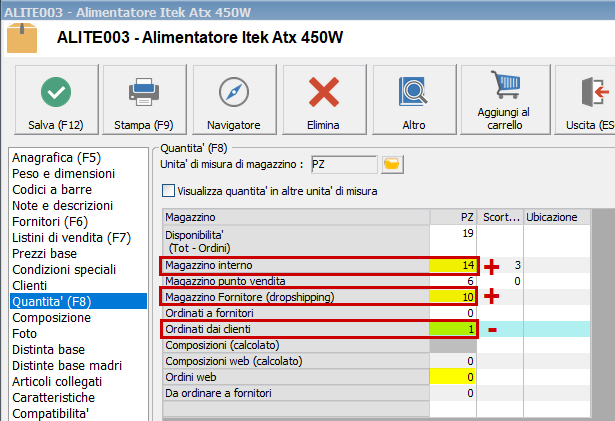615x421 pixels.
Task: Select the Magazzino interno row label
Action: pyautogui.click(x=296, y=265)
